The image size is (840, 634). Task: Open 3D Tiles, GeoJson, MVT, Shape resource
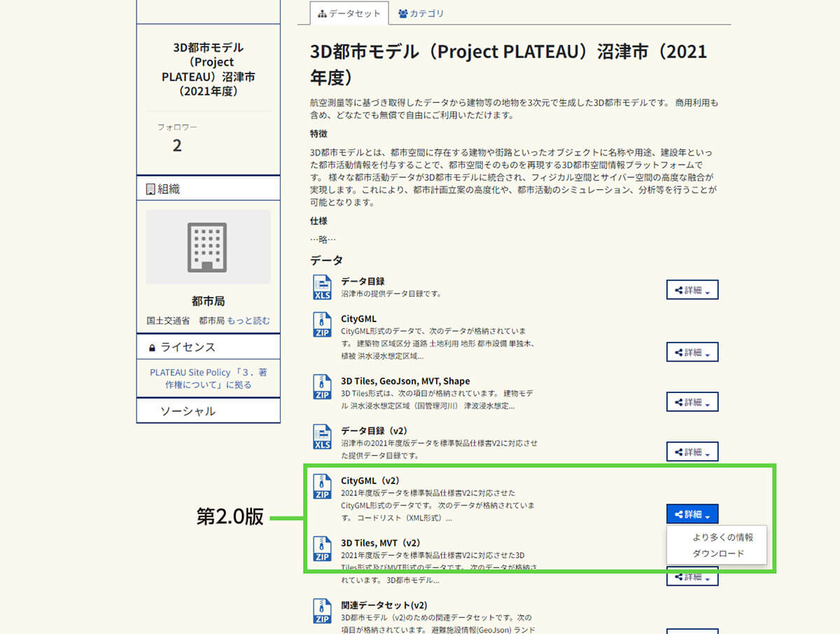[405, 381]
